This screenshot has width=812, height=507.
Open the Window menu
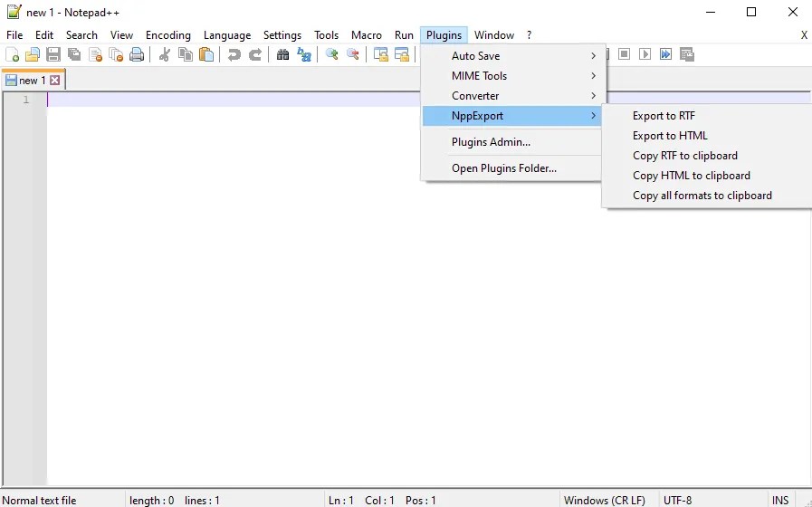(x=494, y=35)
